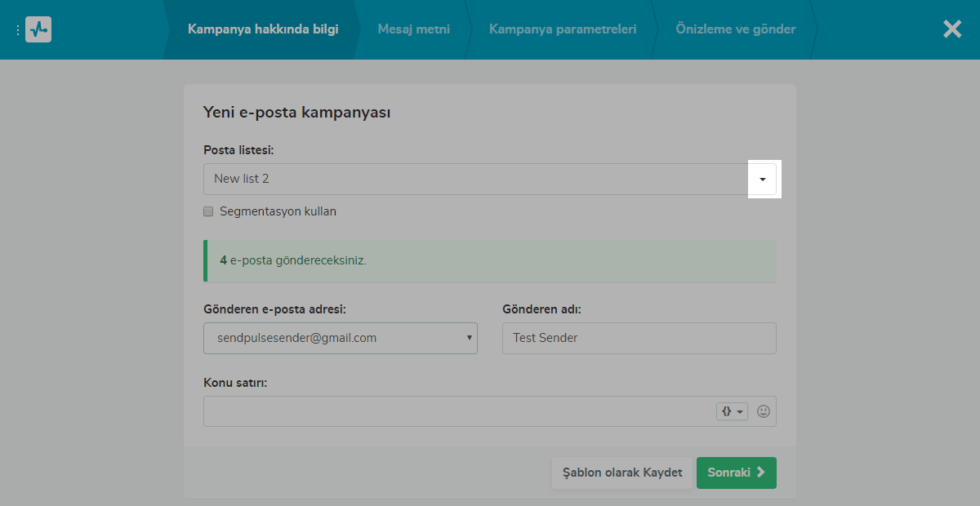980x506 pixels.
Task: Switch to the Mesaj metni step
Action: (x=413, y=29)
